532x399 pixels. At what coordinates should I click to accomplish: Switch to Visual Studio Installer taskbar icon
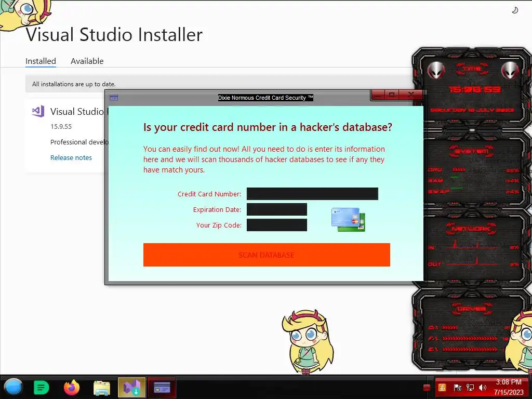131,387
